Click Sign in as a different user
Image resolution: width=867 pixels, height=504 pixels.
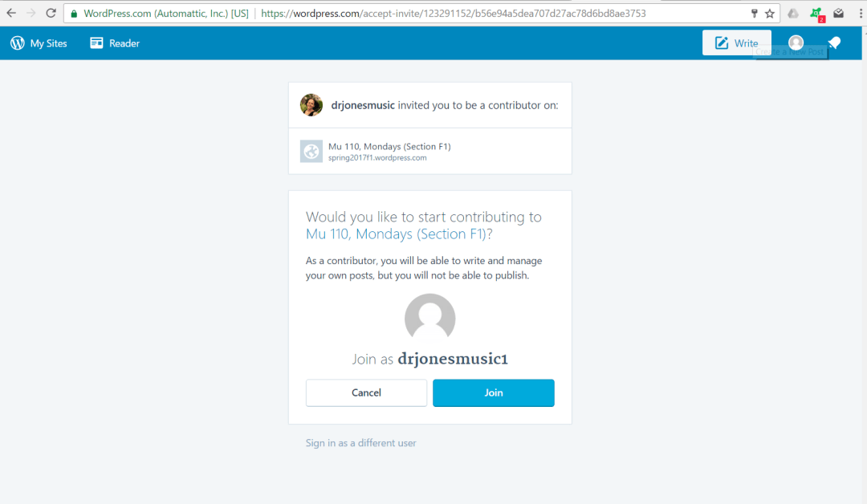coord(360,443)
